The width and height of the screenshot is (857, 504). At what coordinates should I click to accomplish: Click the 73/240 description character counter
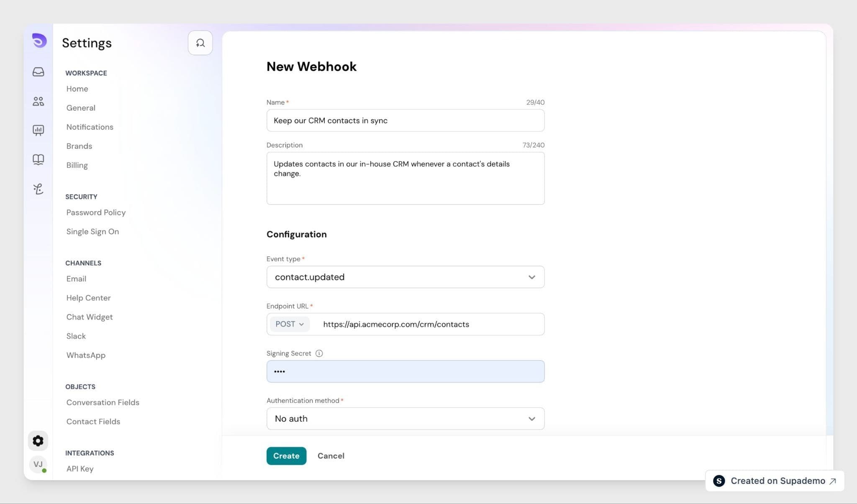point(533,145)
